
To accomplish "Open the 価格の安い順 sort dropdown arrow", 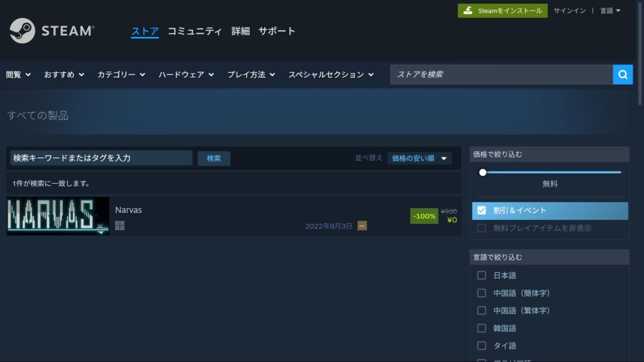I will coord(444,158).
